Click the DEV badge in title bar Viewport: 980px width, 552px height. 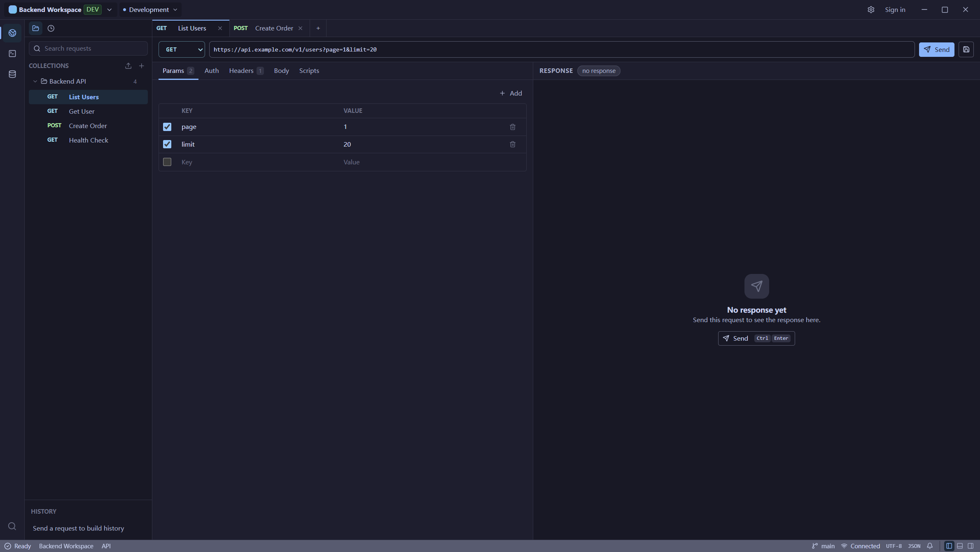pos(93,10)
